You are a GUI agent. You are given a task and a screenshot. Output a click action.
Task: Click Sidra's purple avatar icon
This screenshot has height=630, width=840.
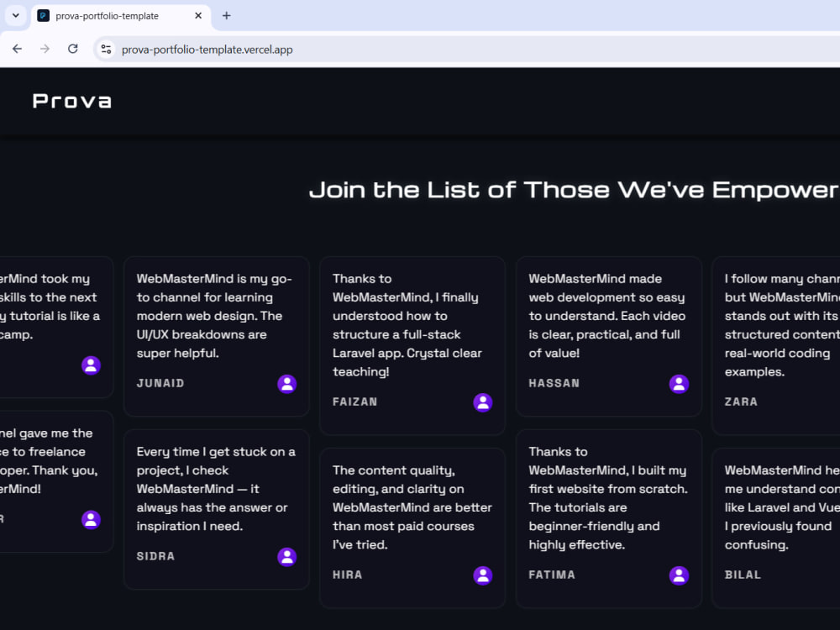(287, 557)
